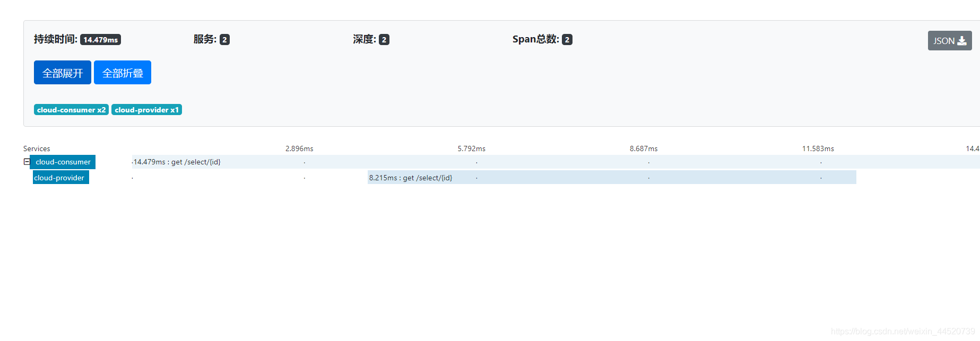Click the 8.687ms timeline label
The height and width of the screenshot is (341, 980).
644,148
